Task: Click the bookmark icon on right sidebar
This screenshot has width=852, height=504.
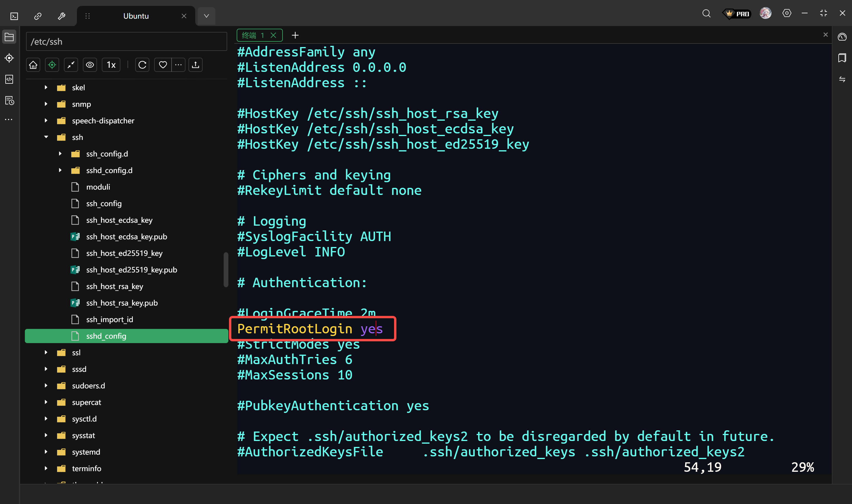Action: [x=842, y=58]
